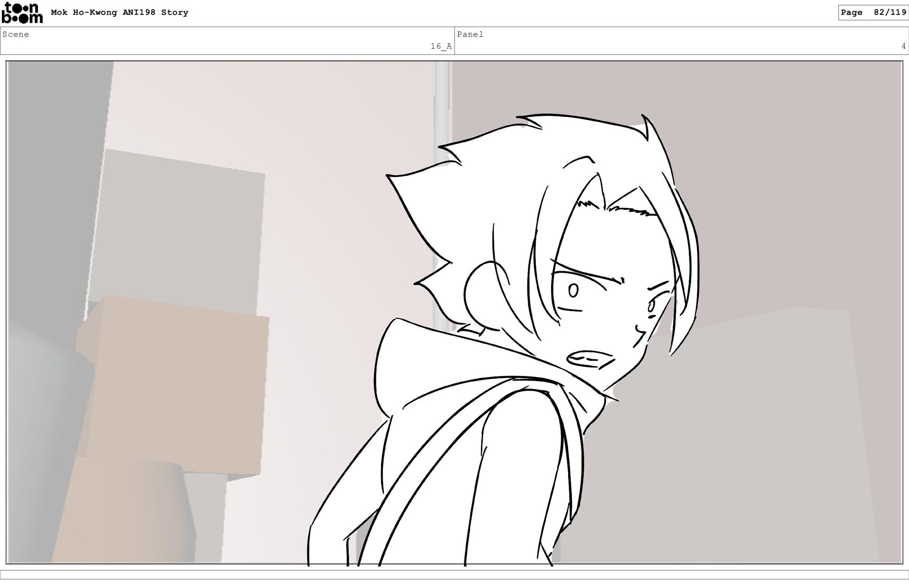
Task: Click the title 'Mok Ho-Kwong ANI198 Story'
Action: click(x=119, y=13)
